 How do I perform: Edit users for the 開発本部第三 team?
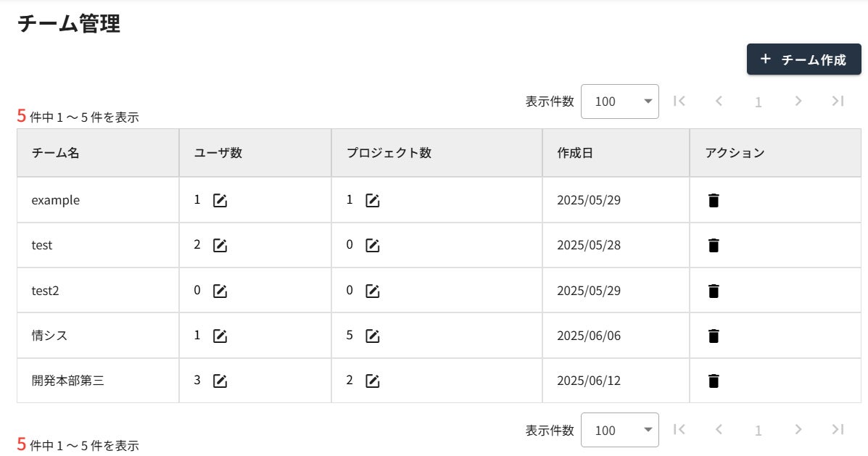(220, 381)
